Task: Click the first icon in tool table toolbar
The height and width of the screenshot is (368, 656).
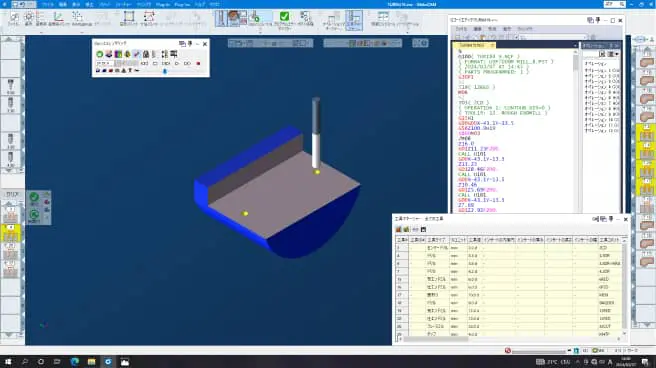Action: pos(399,230)
